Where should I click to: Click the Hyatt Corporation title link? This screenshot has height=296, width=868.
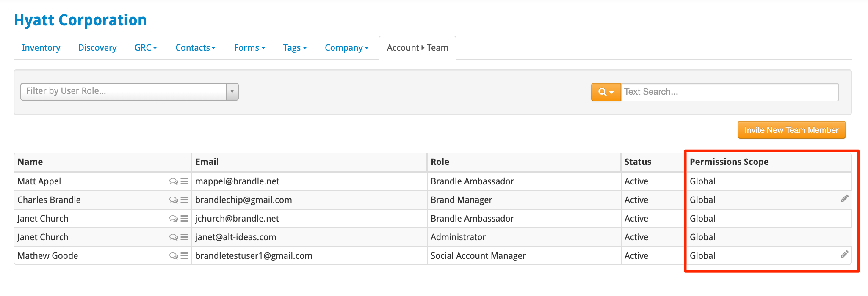tap(80, 20)
